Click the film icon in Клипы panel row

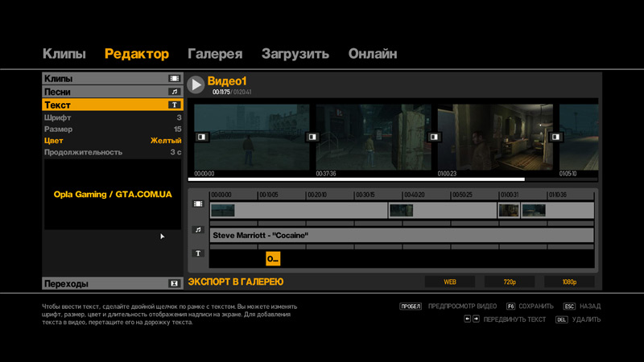pos(174,79)
